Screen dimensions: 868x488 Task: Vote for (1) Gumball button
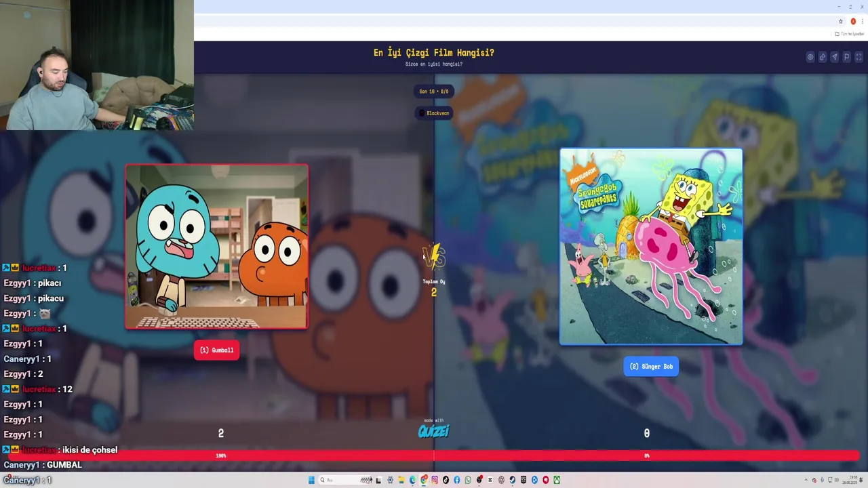[217, 350]
